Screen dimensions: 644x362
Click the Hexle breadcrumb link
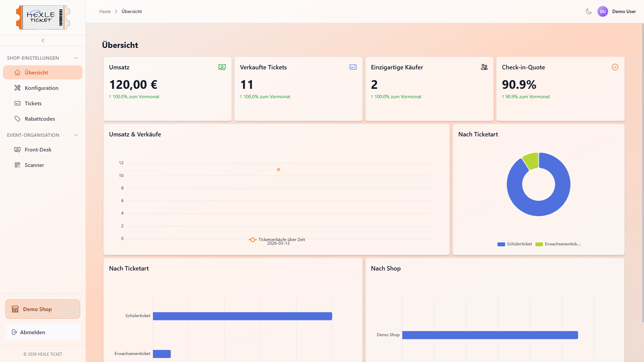point(105,11)
